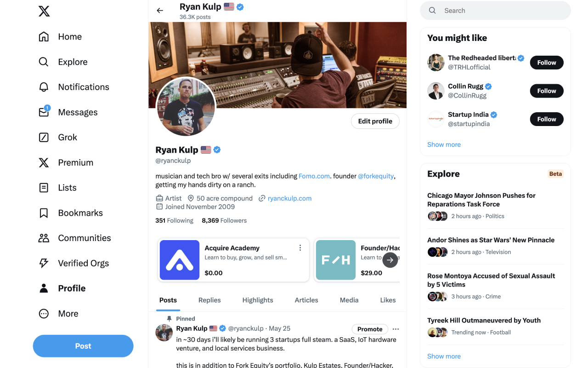
Task: Open the Acquire Academy logo thumbnail
Action: [179, 260]
